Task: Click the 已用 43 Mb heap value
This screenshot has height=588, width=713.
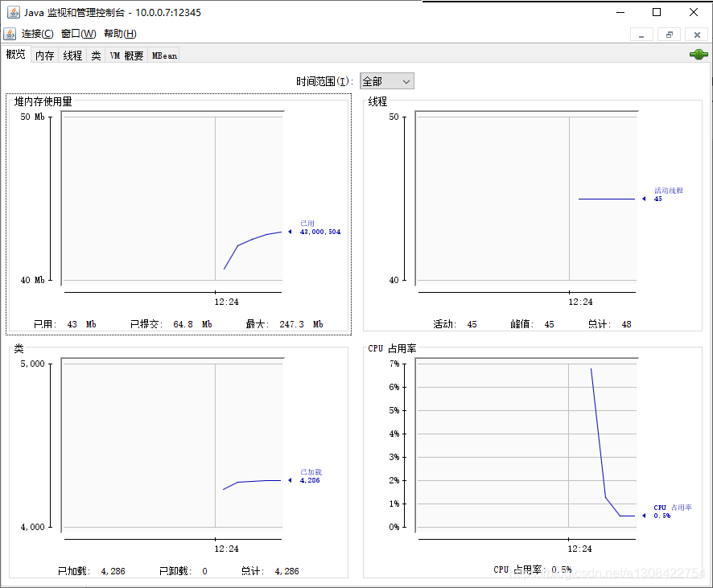Action: coord(64,324)
